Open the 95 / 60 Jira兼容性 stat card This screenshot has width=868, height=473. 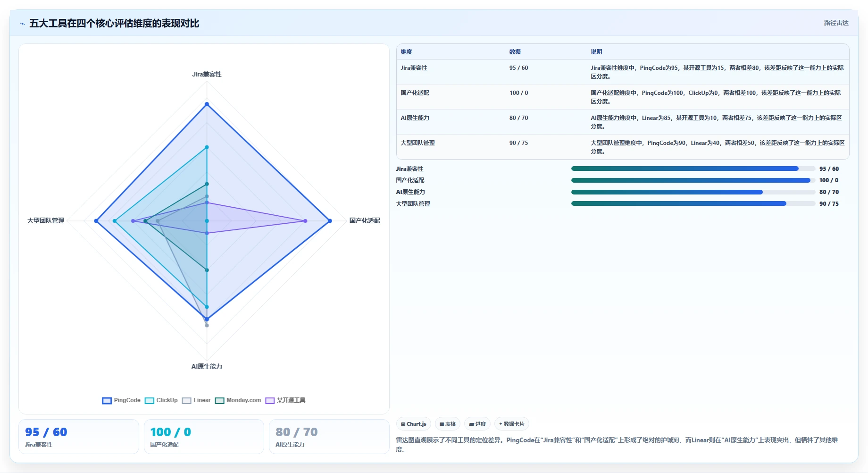pos(79,437)
